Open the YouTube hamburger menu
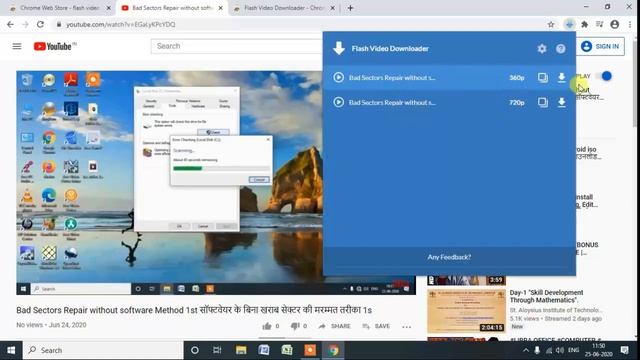The height and width of the screenshot is (360, 640). click(17, 46)
